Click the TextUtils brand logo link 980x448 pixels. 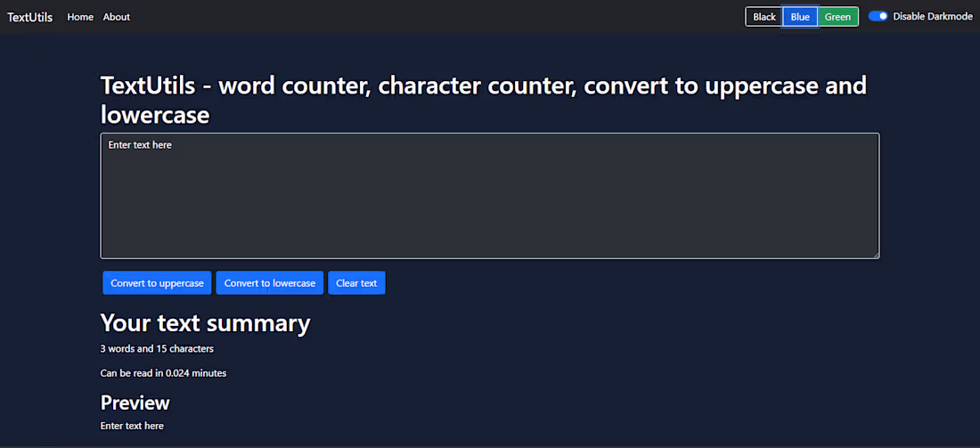click(29, 17)
